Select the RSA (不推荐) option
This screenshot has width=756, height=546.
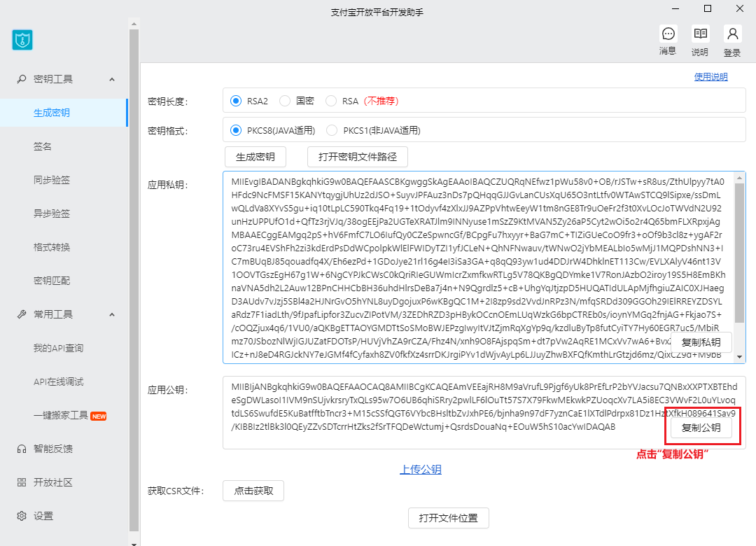tap(330, 101)
